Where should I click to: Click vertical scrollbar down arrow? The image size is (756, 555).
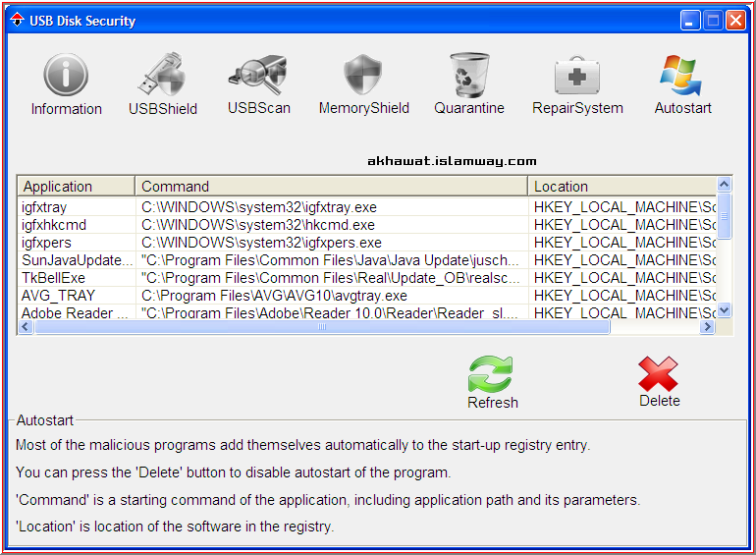coord(724,310)
